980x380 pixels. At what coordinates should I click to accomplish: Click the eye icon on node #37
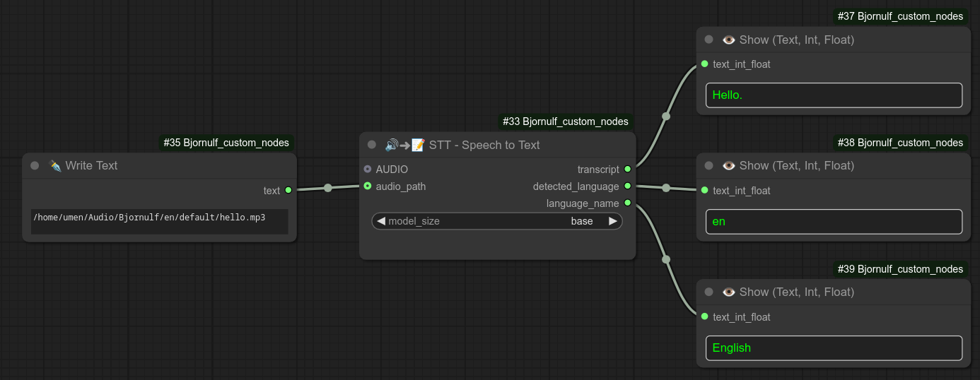pos(729,40)
